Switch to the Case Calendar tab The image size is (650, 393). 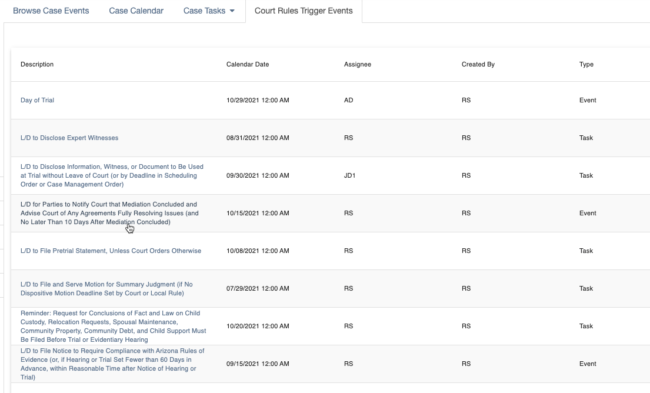[136, 11]
